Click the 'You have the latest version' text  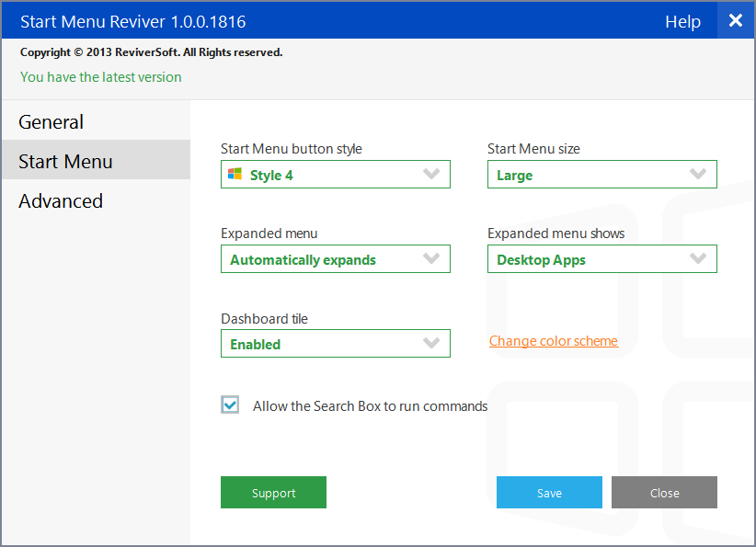click(x=101, y=77)
